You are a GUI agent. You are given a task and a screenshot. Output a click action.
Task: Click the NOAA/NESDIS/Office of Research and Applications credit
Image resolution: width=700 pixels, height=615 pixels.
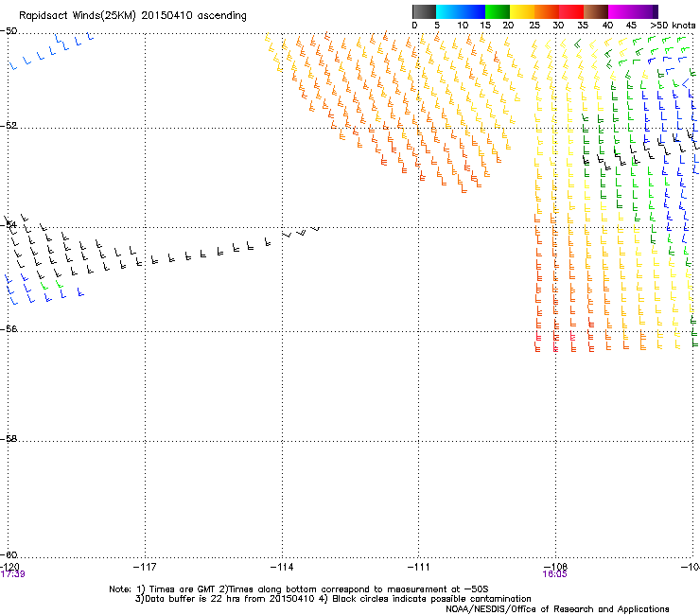click(x=557, y=609)
